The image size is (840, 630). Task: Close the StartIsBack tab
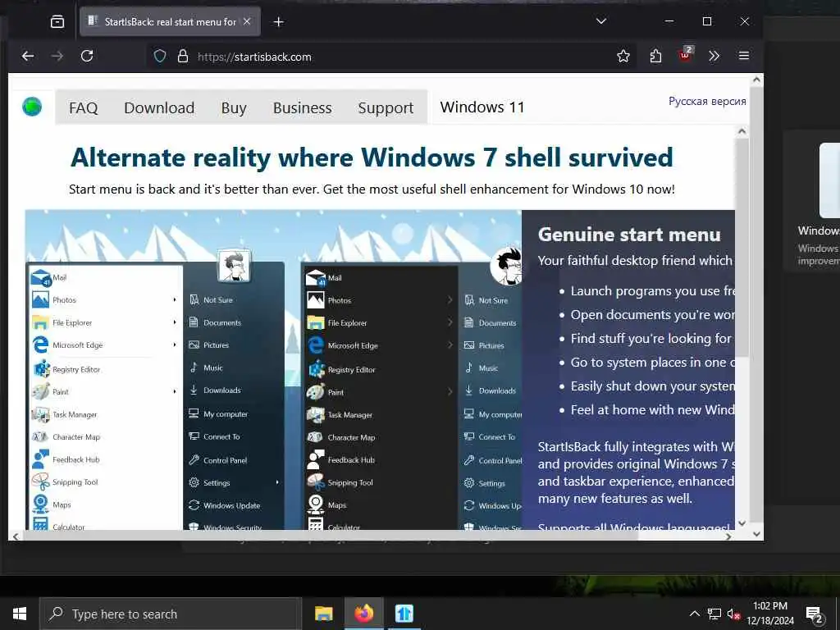[x=247, y=21]
